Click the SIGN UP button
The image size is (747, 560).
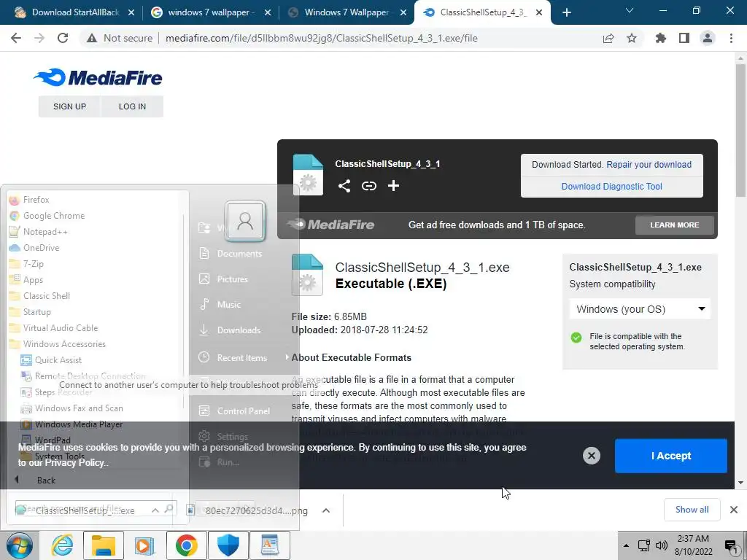tap(69, 106)
